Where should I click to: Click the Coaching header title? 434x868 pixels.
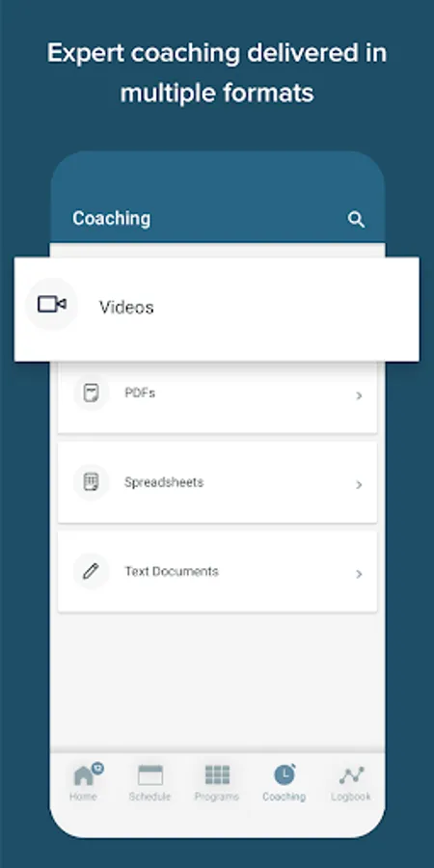tap(111, 218)
